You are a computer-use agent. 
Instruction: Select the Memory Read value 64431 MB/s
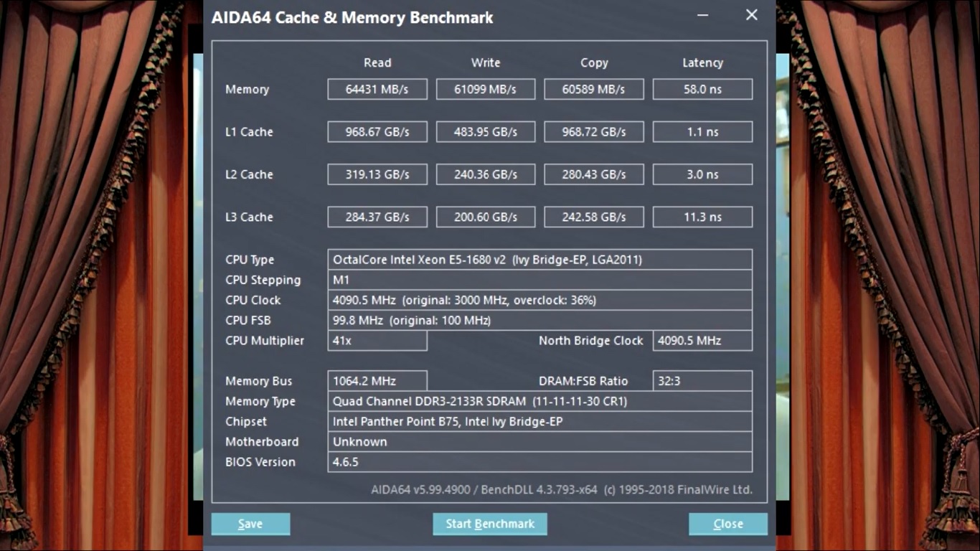tap(377, 89)
